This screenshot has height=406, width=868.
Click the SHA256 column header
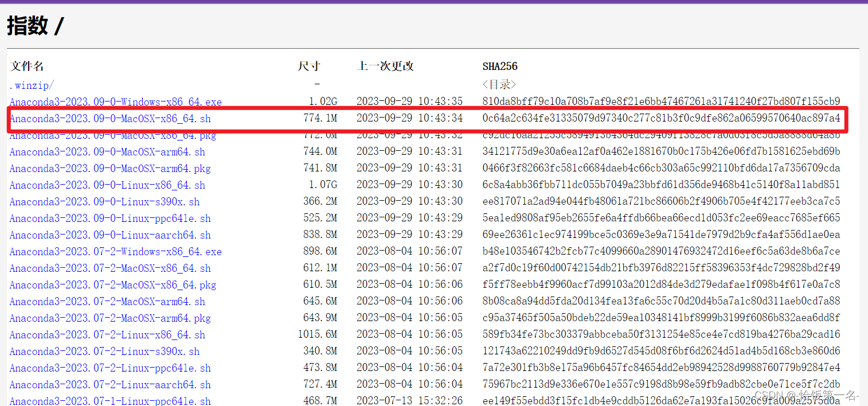coord(500,67)
